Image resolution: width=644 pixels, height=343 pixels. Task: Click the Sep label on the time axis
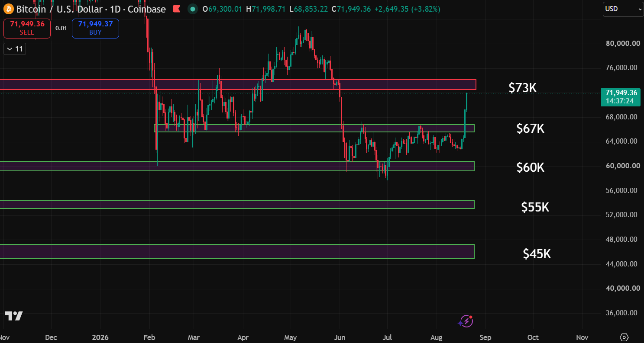tap(485, 337)
